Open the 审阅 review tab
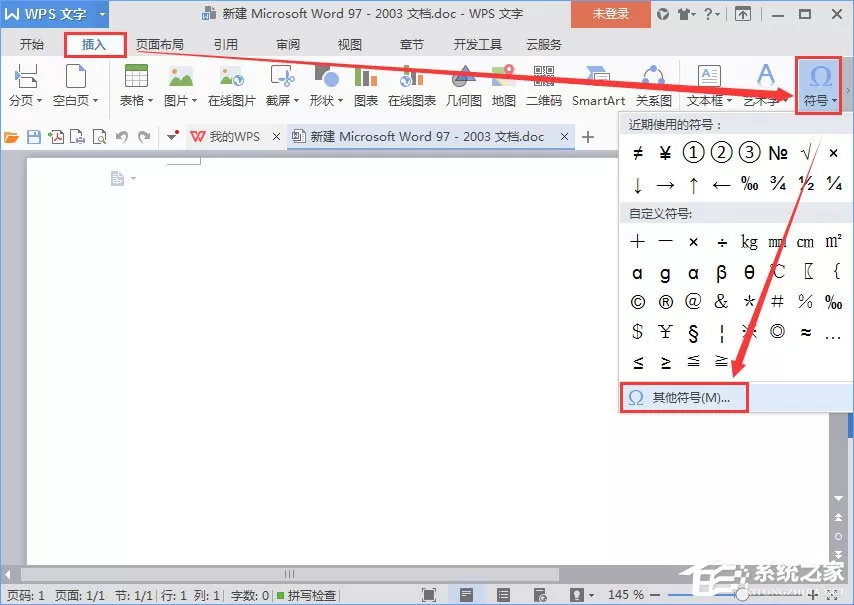The height and width of the screenshot is (605, 854). pyautogui.click(x=288, y=45)
